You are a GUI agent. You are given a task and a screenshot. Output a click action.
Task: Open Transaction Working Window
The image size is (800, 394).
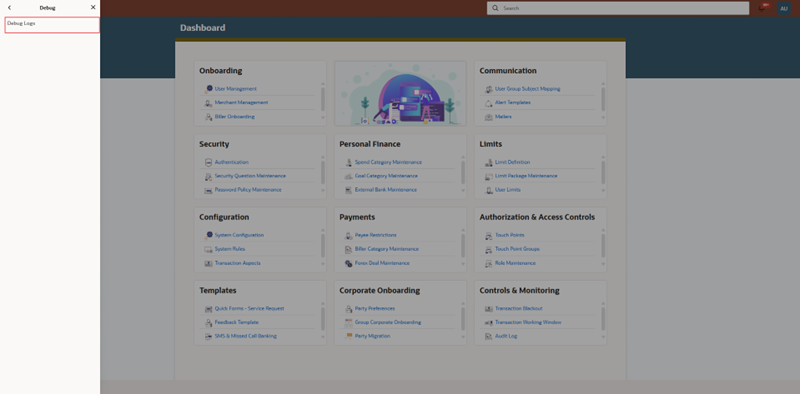coord(528,323)
